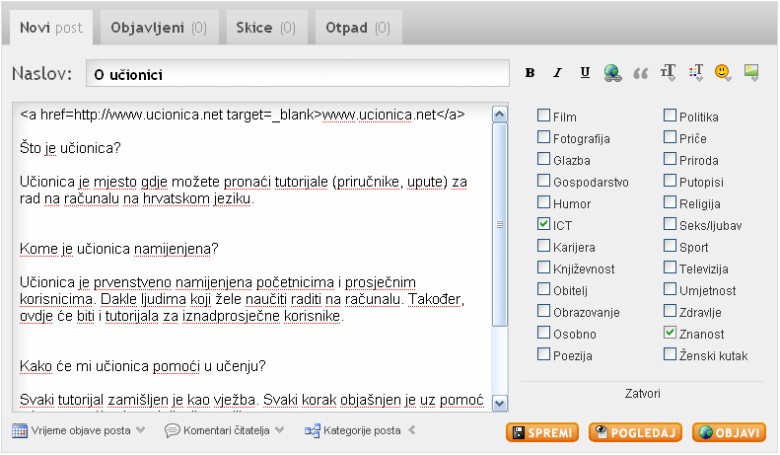Click the Naslov title input field
Viewport: 780px width, 455px height.
pyautogui.click(x=297, y=74)
